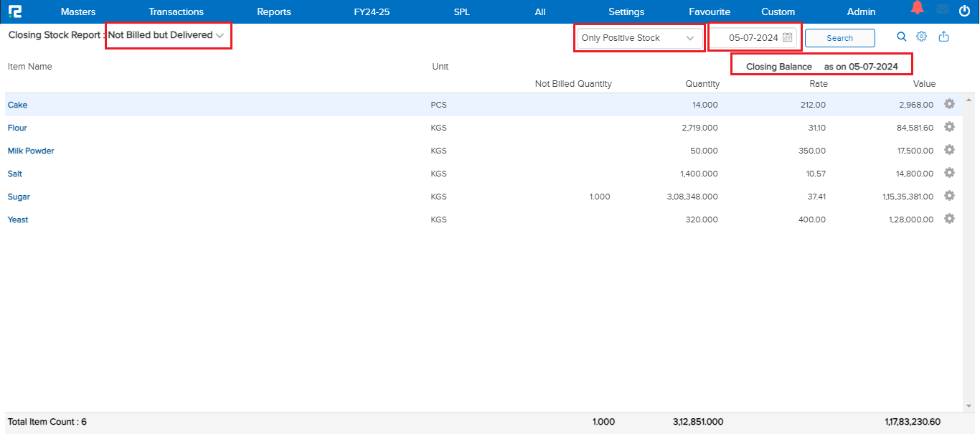The image size is (980, 434).
Task: Open the Masters menu
Action: tap(78, 11)
